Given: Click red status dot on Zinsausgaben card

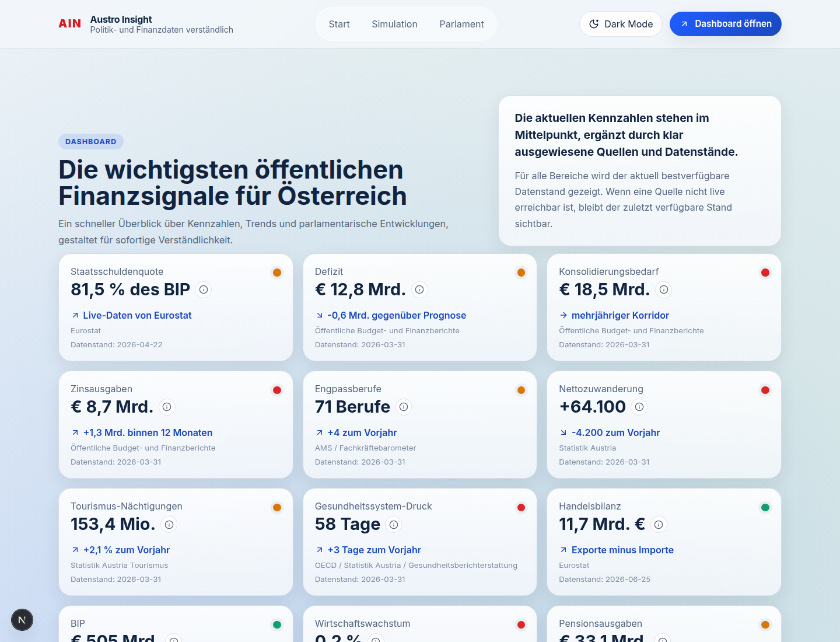Looking at the screenshot, I should 277,390.
